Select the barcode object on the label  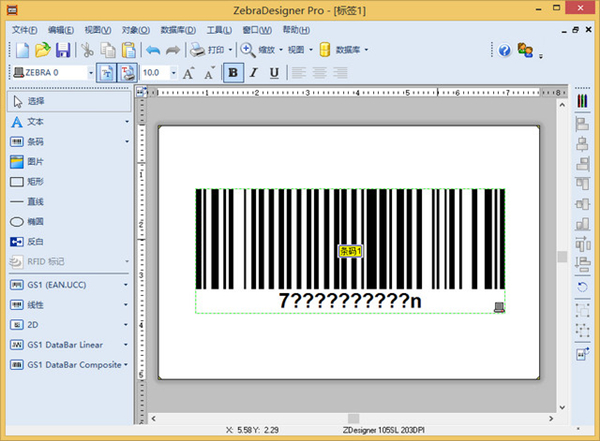[350, 251]
